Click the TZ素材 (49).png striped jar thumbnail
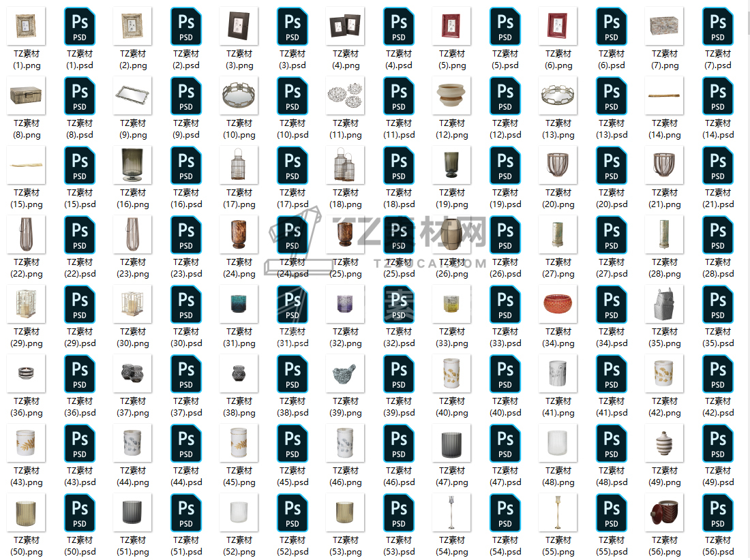750x560 pixels. pos(664,444)
